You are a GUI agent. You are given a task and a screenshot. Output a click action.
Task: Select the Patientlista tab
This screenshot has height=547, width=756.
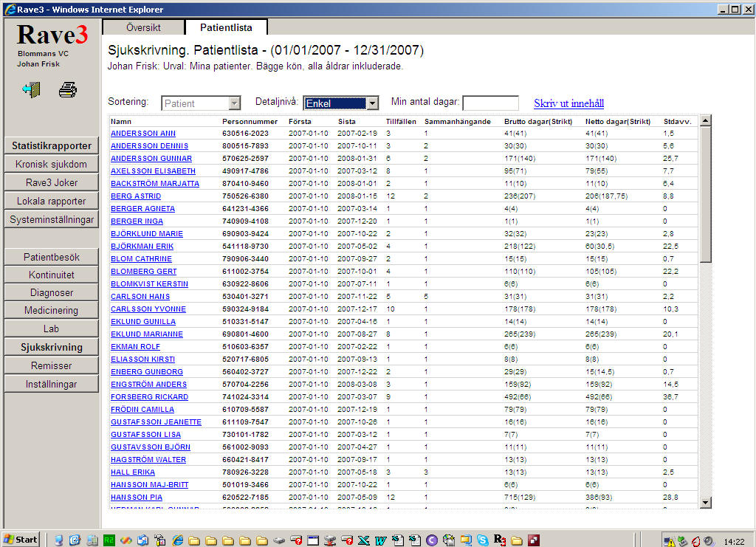(x=226, y=27)
